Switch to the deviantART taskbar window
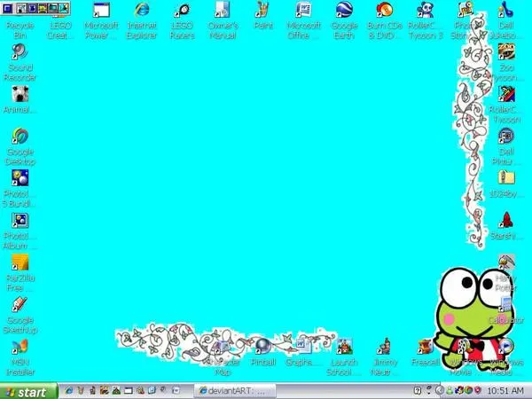 tap(235, 391)
